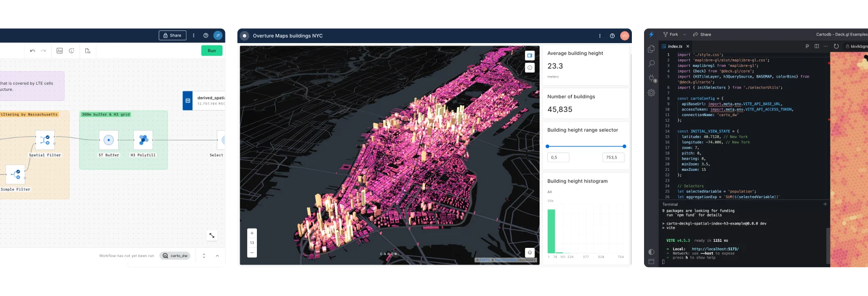Refresh the preview pane
This screenshot has width=868, height=296.
(x=836, y=46)
